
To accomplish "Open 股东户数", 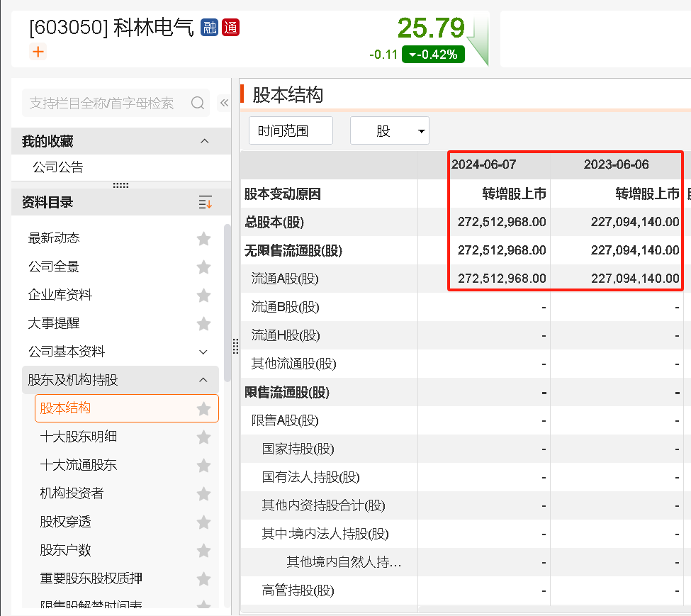I will [65, 550].
